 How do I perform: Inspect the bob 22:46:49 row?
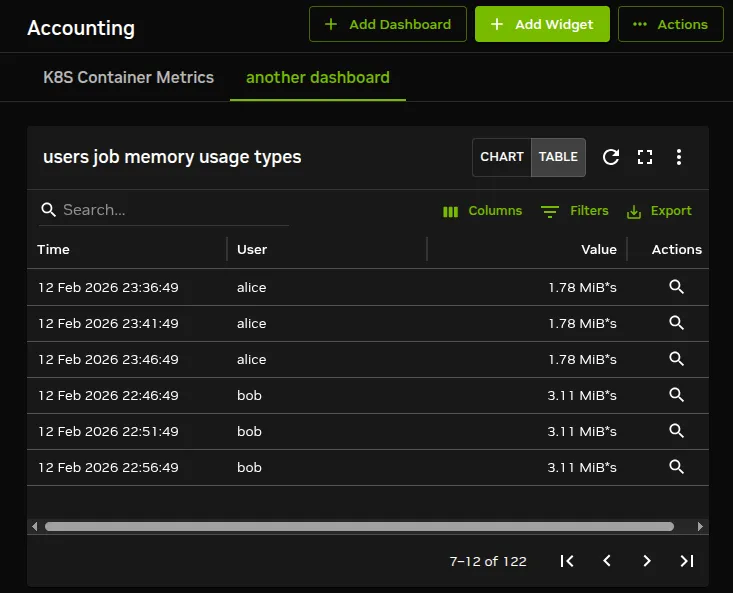click(x=676, y=394)
